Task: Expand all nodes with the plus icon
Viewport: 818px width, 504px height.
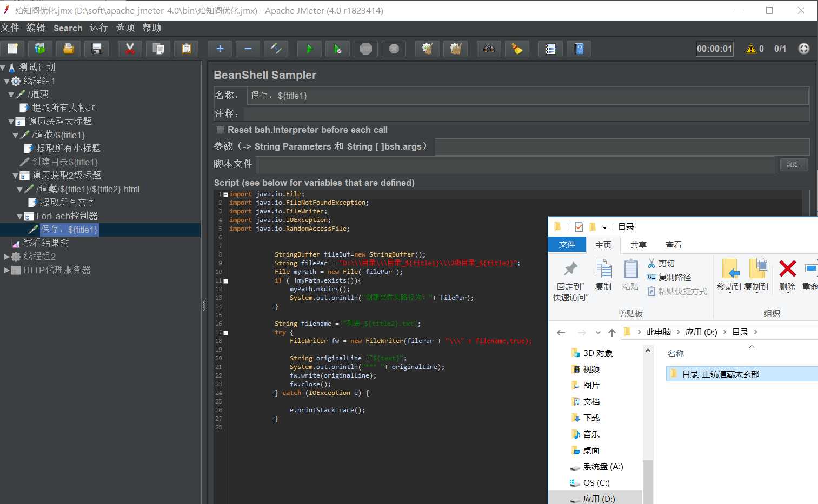Action: [x=220, y=49]
